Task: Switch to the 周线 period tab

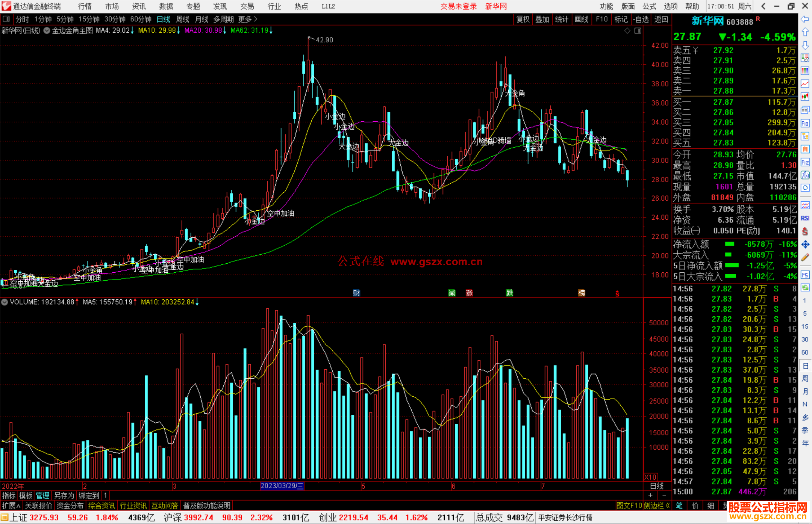Action: click(183, 19)
